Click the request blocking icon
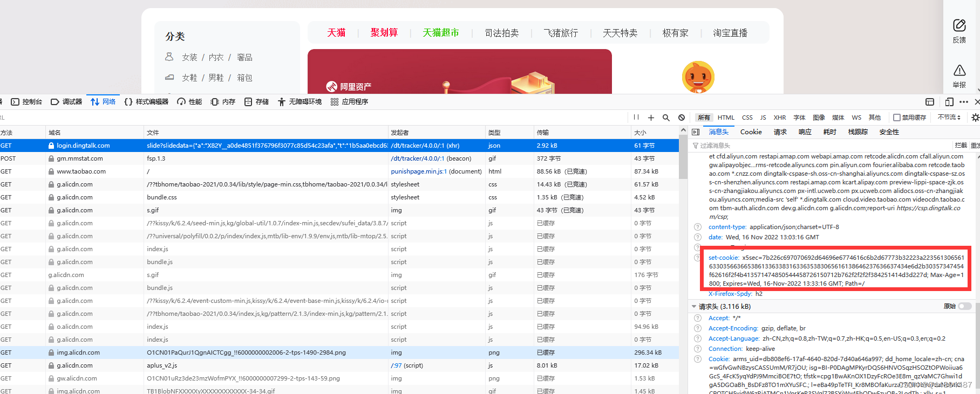980x394 pixels. (x=682, y=117)
